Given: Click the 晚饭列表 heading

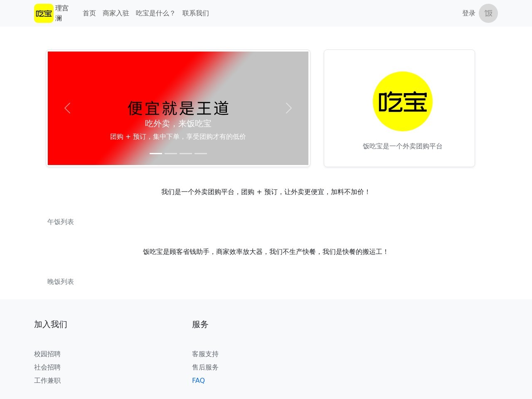Looking at the screenshot, I should pos(61,281).
